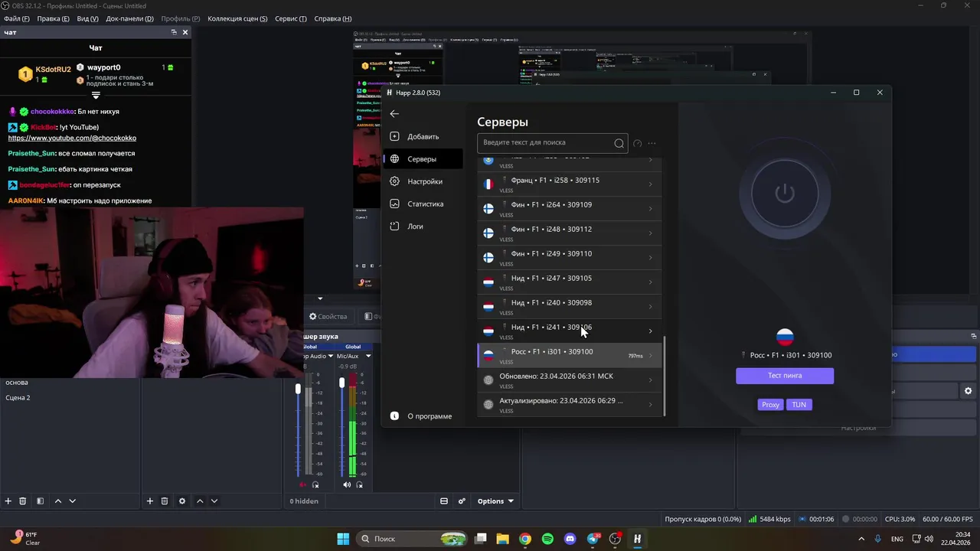Move scene up with the up arrow
Screen dimensions: 980x551
tap(58, 501)
